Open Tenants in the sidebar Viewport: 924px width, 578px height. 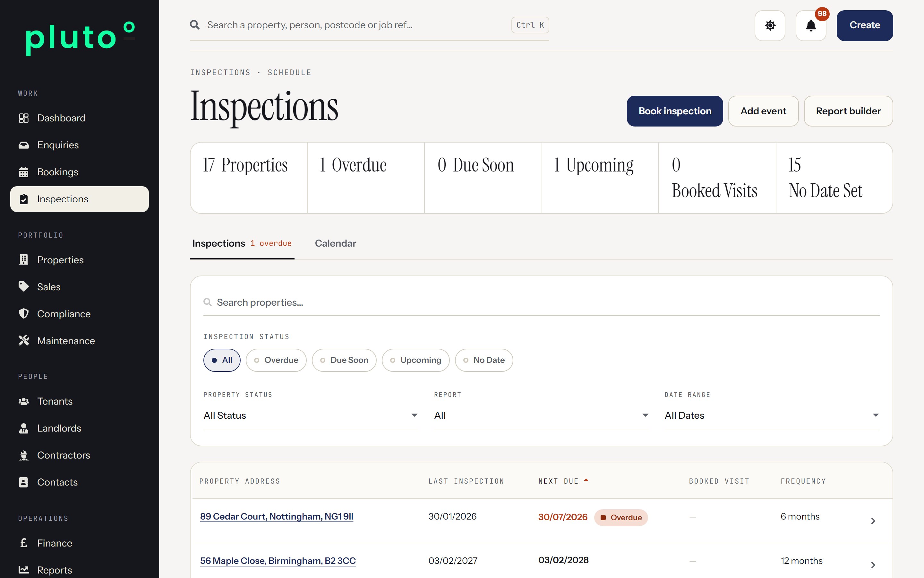80,401
